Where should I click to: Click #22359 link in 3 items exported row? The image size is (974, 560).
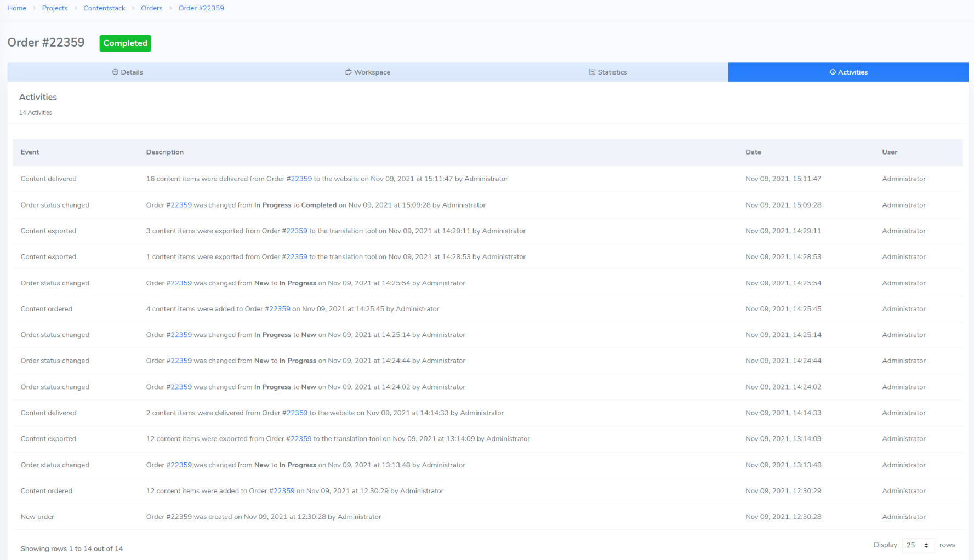tap(297, 231)
